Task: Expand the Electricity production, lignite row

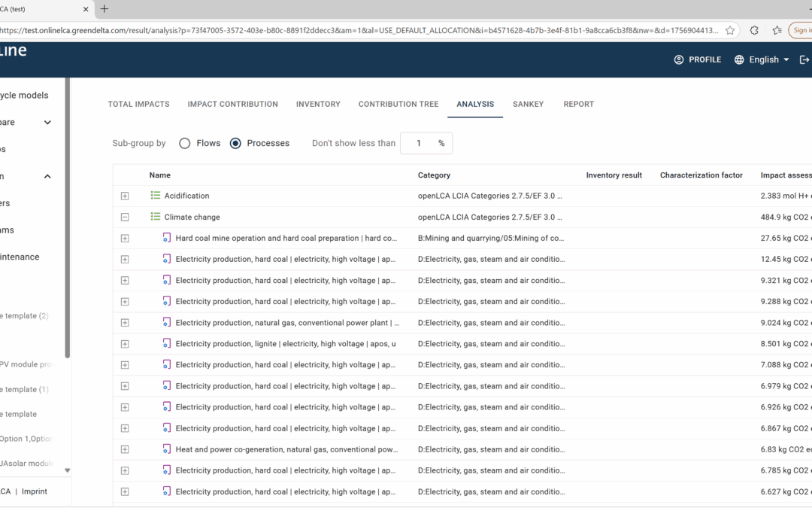Action: click(125, 344)
